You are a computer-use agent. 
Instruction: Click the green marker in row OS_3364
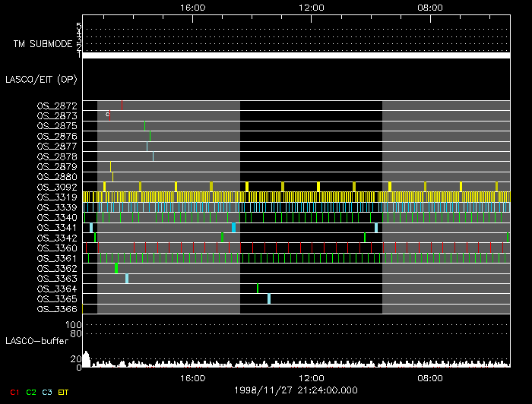(x=258, y=289)
